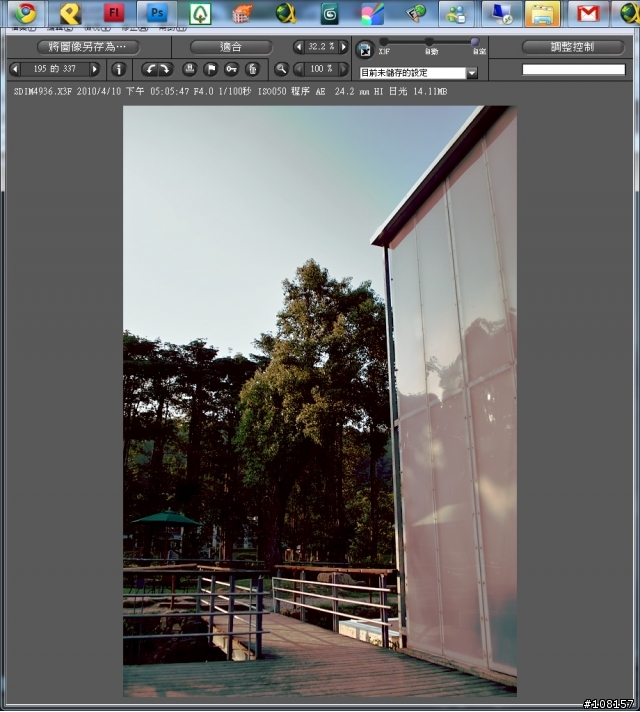Rotate the image counter-clockwise
Image resolution: width=640 pixels, height=712 pixels.
[x=150, y=69]
